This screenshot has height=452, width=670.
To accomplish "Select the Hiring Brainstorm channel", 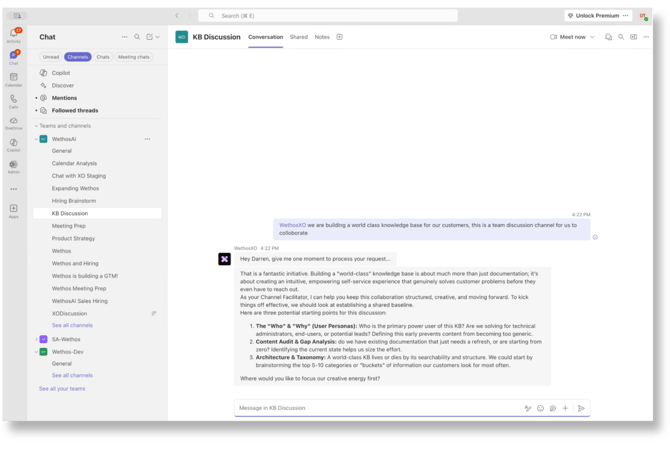I will (x=74, y=200).
